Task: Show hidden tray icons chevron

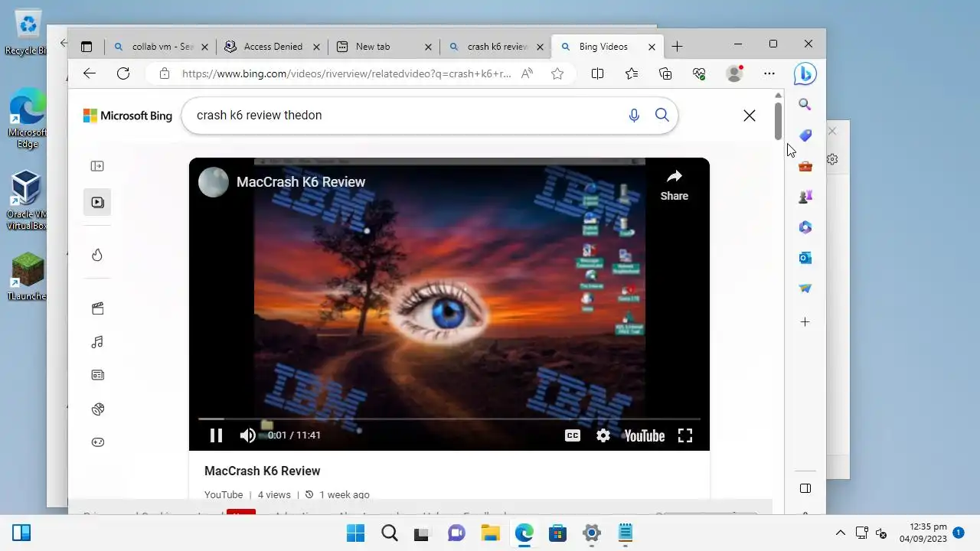Action: tap(841, 533)
